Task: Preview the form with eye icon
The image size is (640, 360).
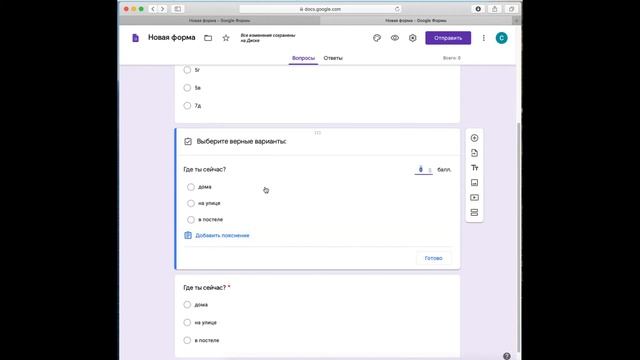Action: pyautogui.click(x=395, y=38)
